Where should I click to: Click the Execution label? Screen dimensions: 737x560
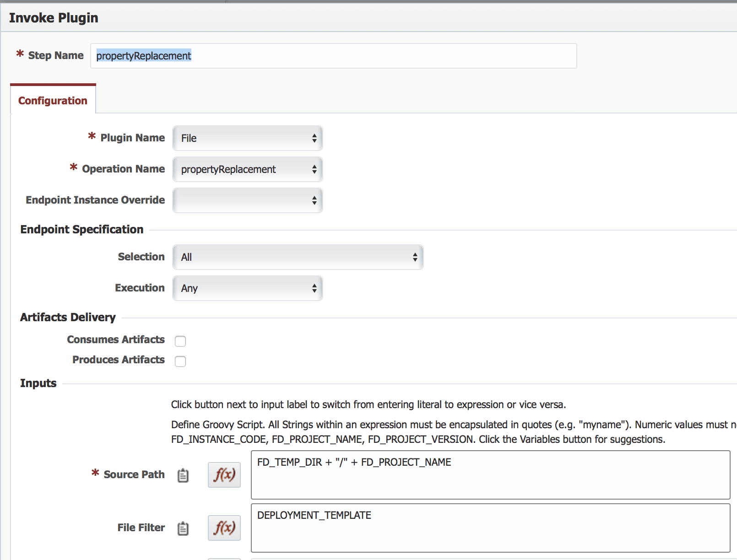pyautogui.click(x=140, y=288)
